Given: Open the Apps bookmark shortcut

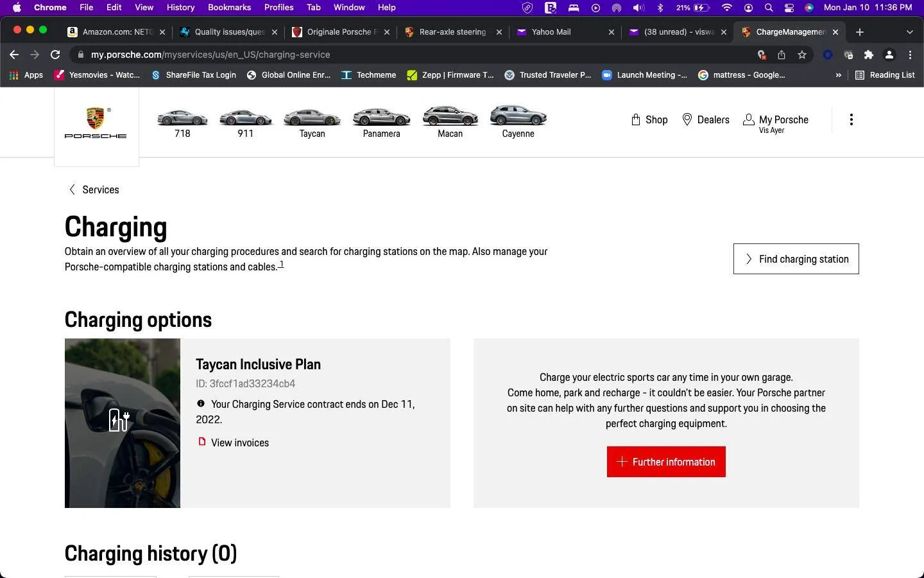Looking at the screenshot, I should click(26, 74).
